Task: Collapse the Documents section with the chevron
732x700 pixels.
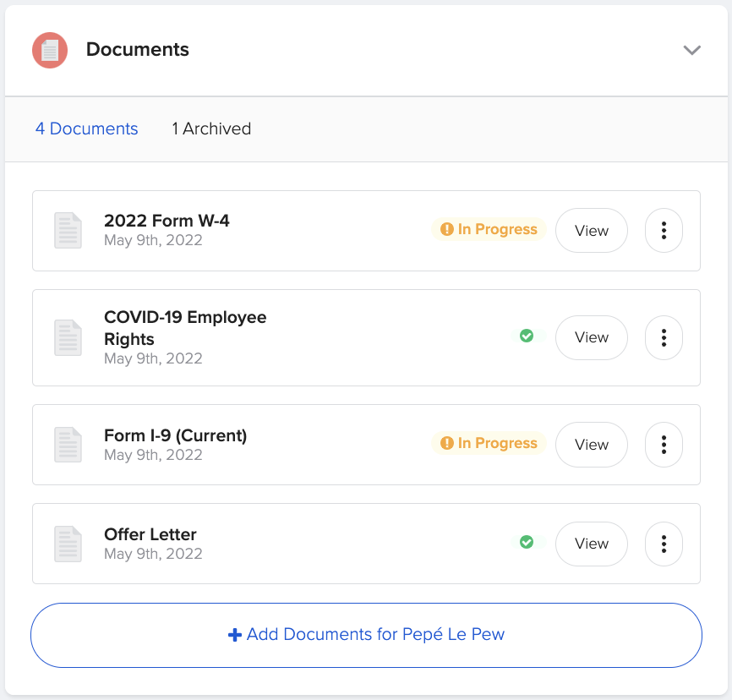Action: pos(692,50)
